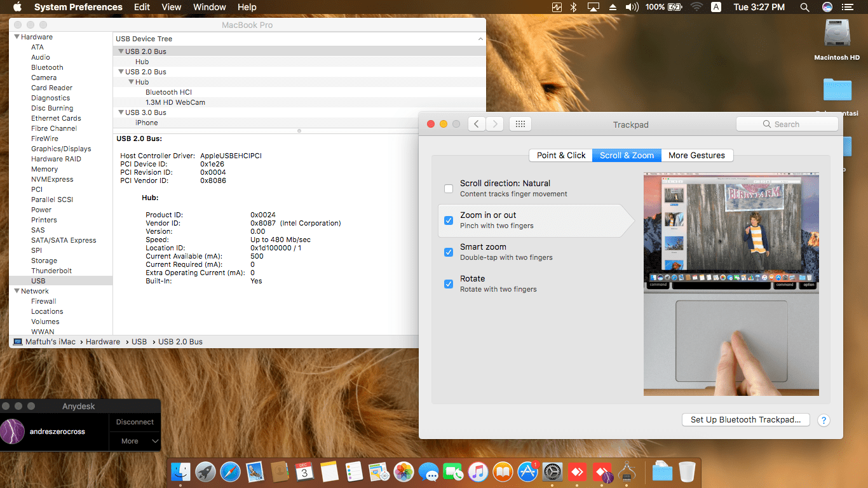Open System Information chip icon in Dock
The width and height of the screenshot is (868, 488).
click(x=627, y=472)
